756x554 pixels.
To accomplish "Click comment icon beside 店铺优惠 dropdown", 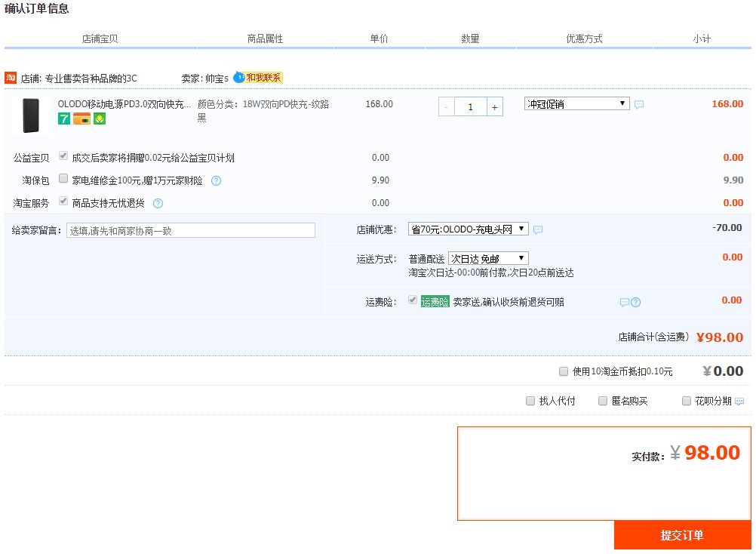I will [x=538, y=229].
